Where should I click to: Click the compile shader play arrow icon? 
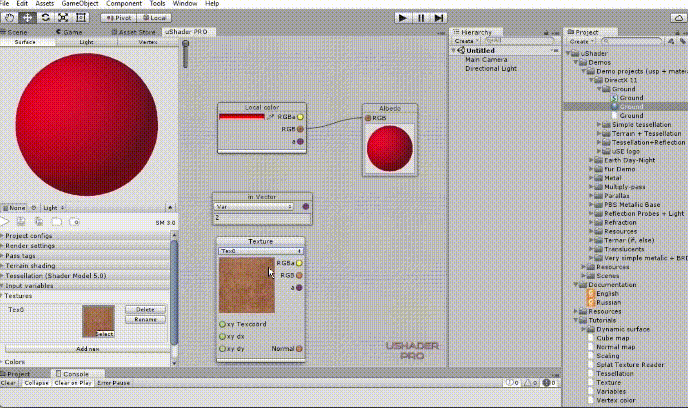click(4, 222)
